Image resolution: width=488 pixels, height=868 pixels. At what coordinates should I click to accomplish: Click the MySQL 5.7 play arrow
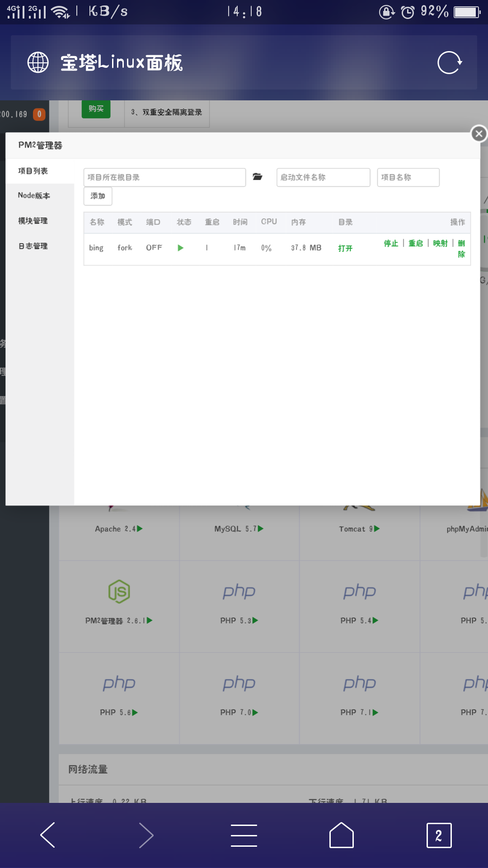click(x=261, y=528)
